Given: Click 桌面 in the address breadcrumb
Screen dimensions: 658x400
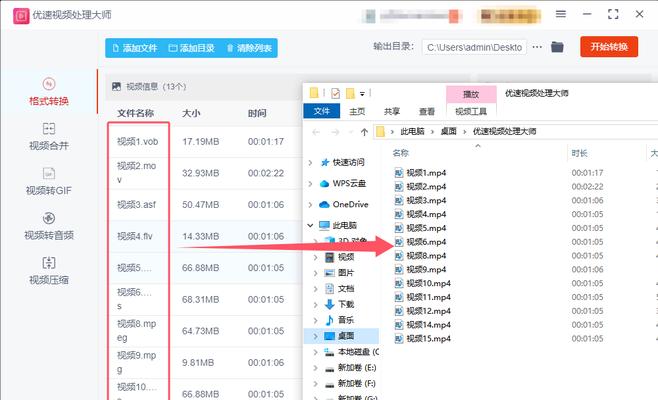Looking at the screenshot, I should (x=448, y=131).
